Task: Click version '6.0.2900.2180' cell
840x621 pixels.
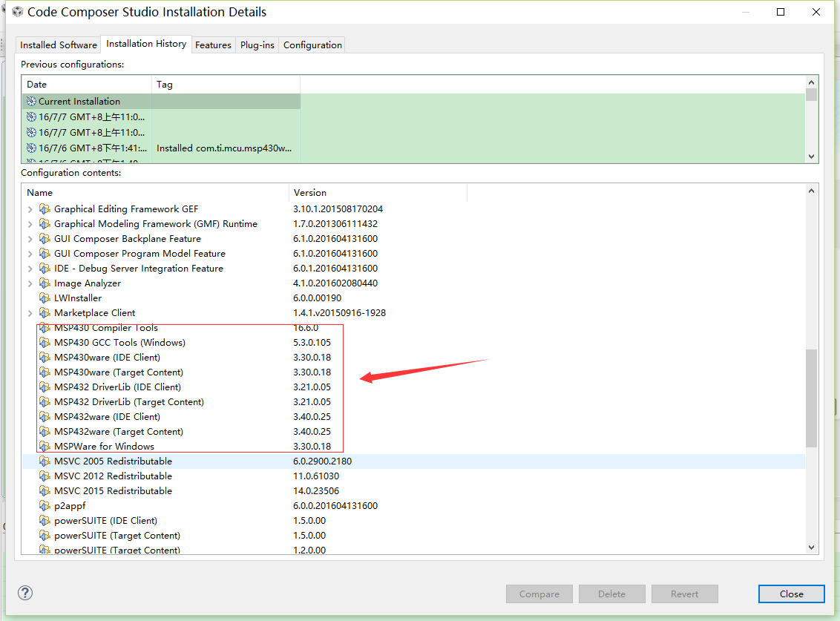Action: click(322, 461)
